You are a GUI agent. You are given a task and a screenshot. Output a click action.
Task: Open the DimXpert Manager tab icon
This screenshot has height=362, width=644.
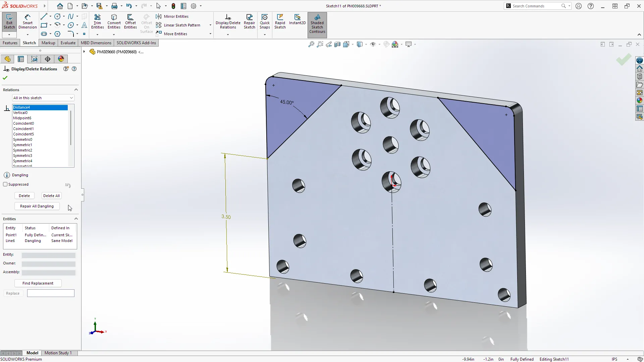point(48,59)
